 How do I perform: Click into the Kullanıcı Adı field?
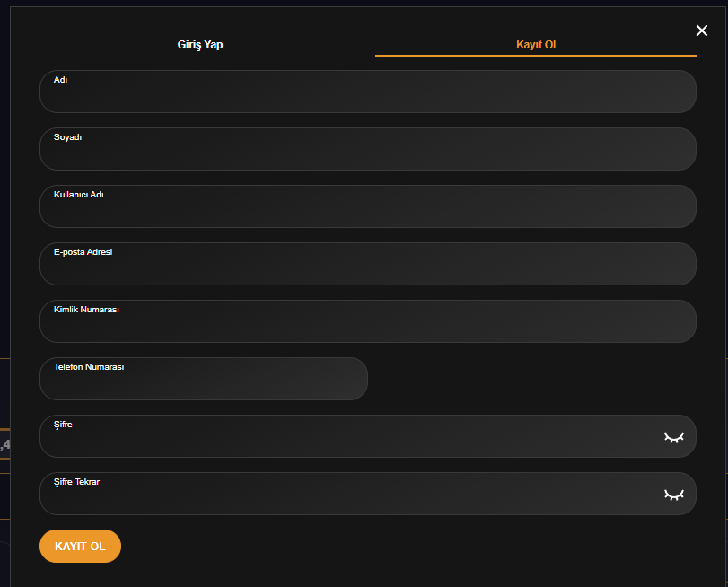(x=368, y=206)
